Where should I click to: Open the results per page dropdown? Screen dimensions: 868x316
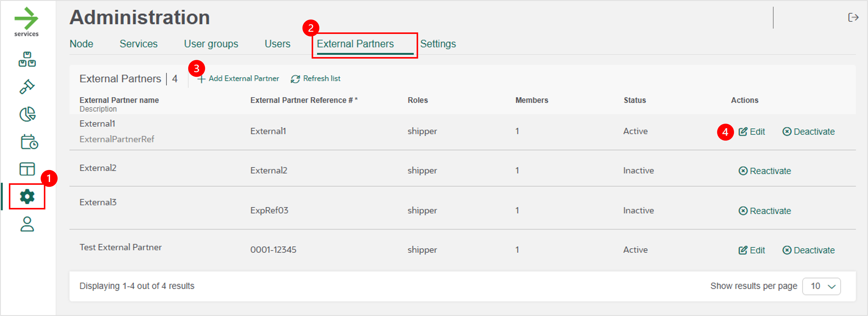(x=821, y=286)
